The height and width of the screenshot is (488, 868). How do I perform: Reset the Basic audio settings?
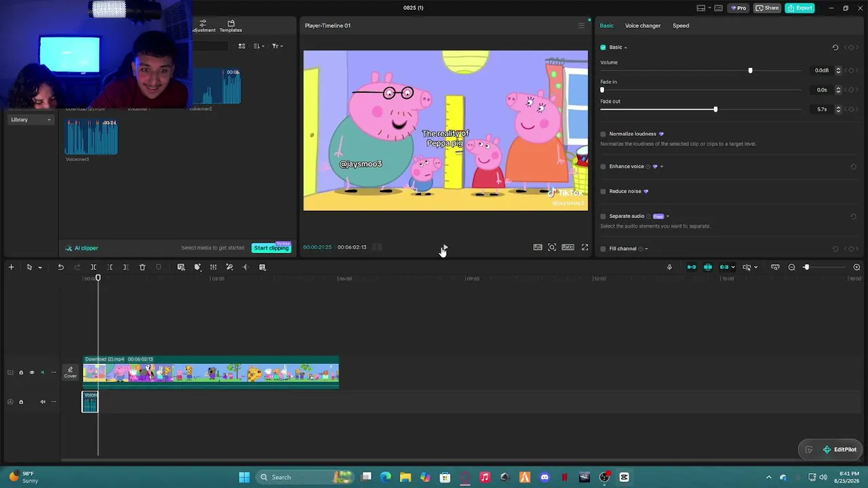click(835, 47)
